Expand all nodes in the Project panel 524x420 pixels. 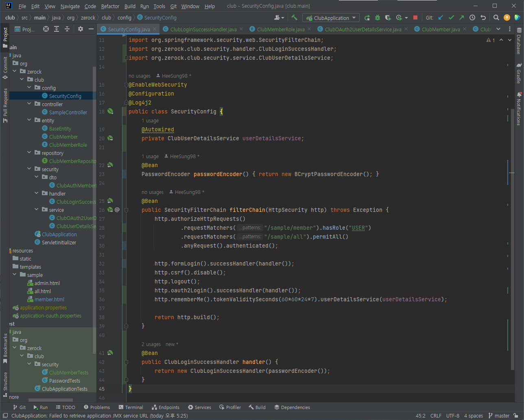click(x=57, y=29)
